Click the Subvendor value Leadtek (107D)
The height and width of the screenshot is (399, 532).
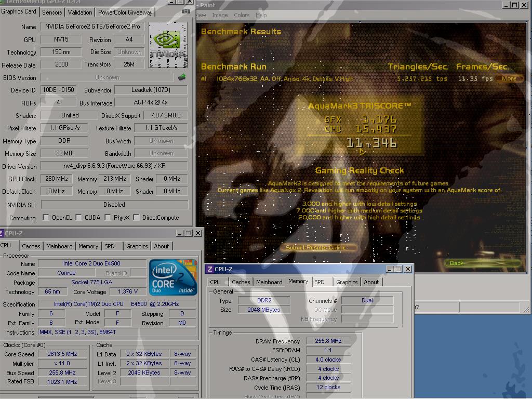pyautogui.click(x=151, y=90)
